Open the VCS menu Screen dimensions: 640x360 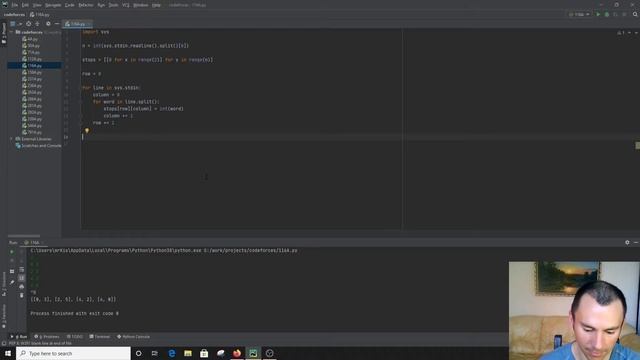[126, 5]
